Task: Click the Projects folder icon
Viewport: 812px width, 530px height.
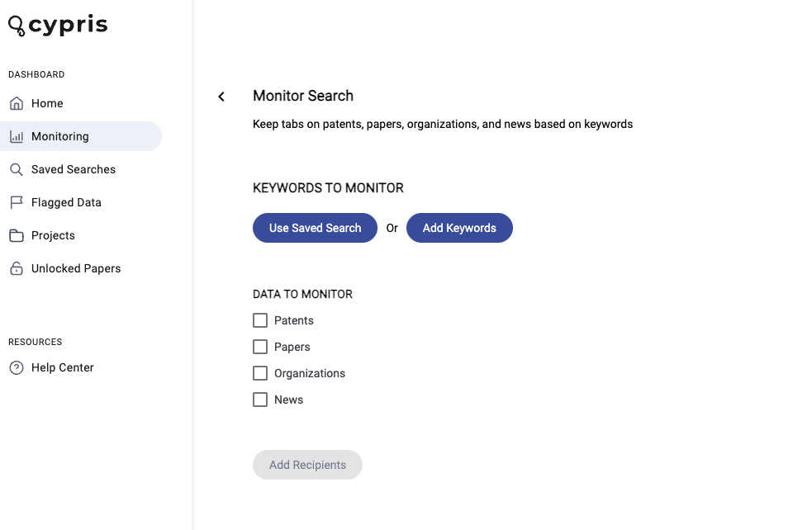Action: pos(17,235)
